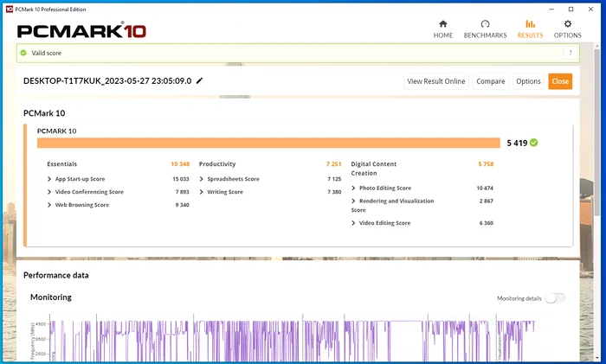Click the Productivity heading
The height and width of the screenshot is (364, 606).
tap(217, 164)
